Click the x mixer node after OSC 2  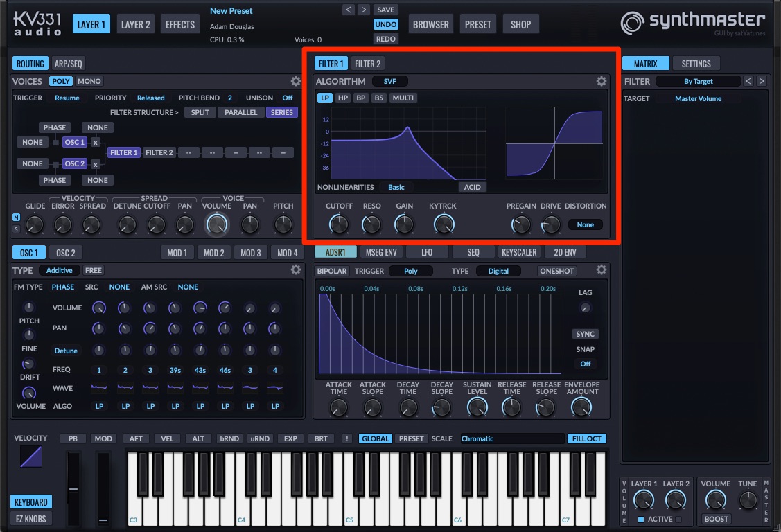tap(95, 164)
